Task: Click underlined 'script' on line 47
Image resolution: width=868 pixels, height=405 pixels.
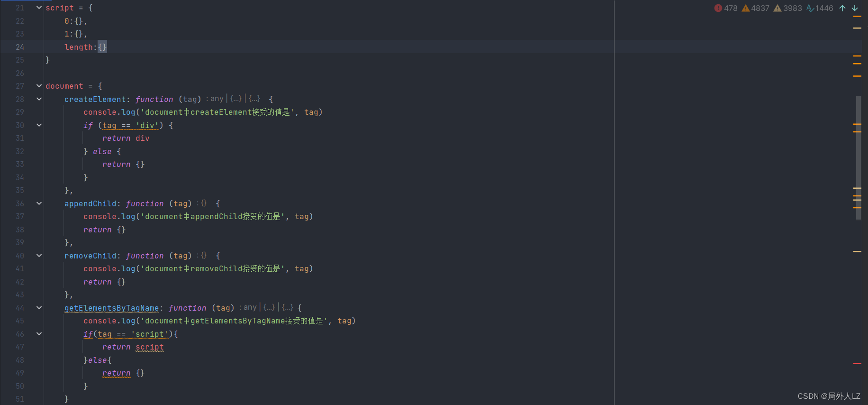Action: pos(150,347)
